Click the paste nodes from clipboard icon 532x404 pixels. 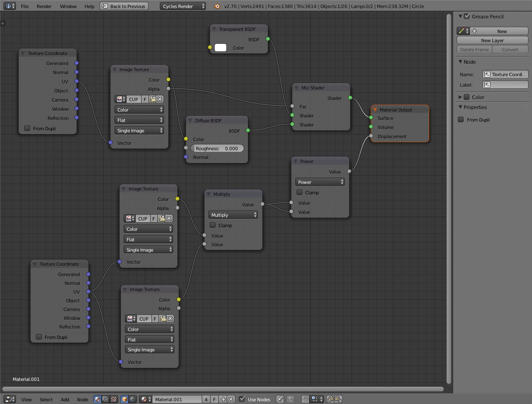click(x=338, y=399)
